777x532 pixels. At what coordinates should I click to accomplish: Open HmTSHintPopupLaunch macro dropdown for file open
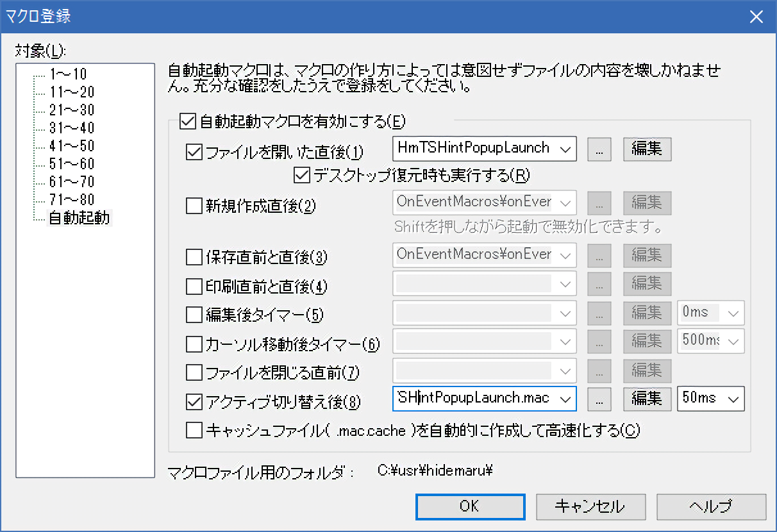[x=565, y=149]
